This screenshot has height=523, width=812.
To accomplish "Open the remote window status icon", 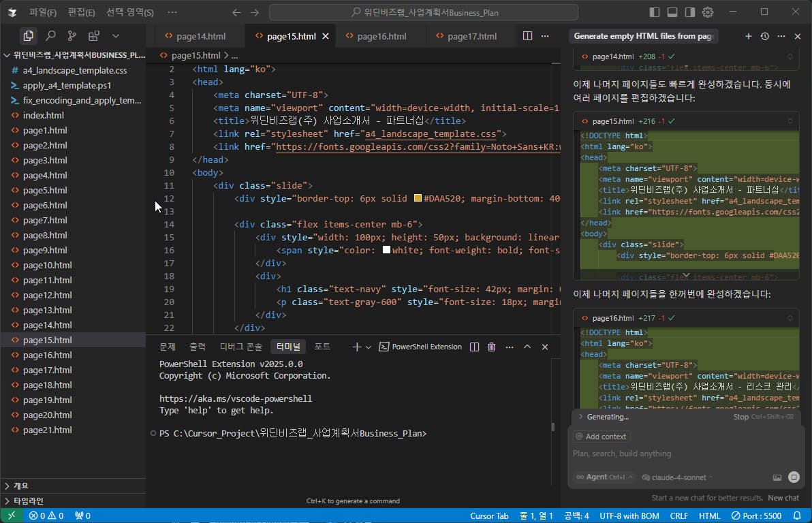I will (12, 516).
